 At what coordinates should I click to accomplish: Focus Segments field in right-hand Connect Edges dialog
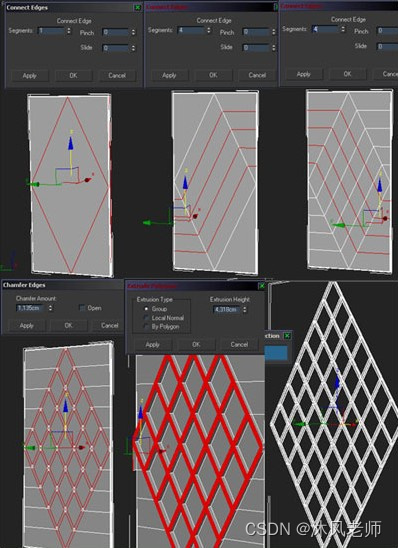(x=326, y=29)
